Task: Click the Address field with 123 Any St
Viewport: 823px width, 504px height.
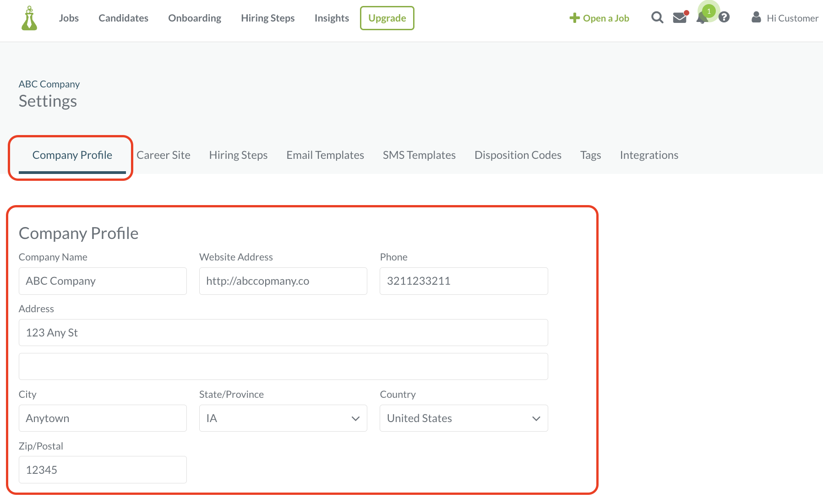Action: pos(283,333)
